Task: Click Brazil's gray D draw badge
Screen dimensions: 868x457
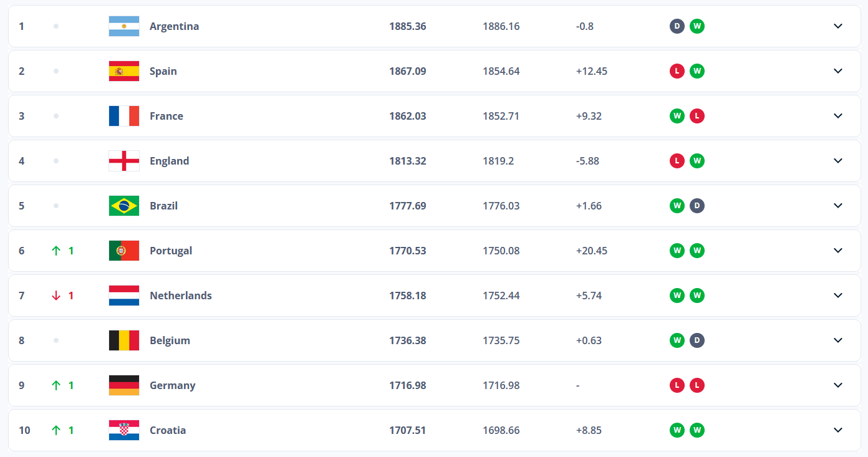Action: pyautogui.click(x=697, y=206)
